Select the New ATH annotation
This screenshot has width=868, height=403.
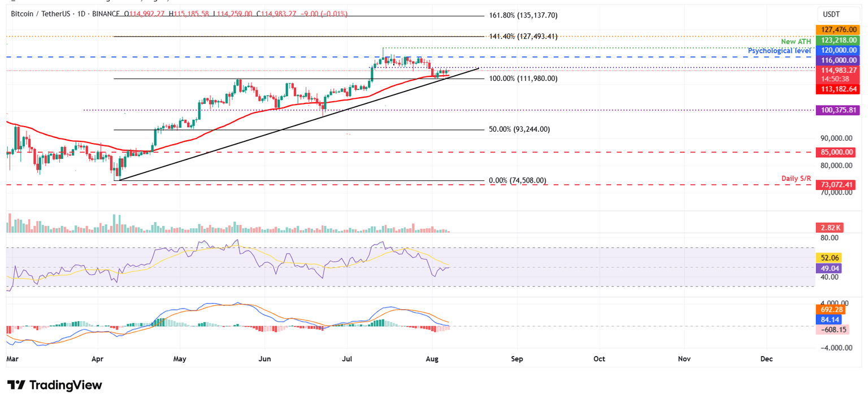pos(797,41)
